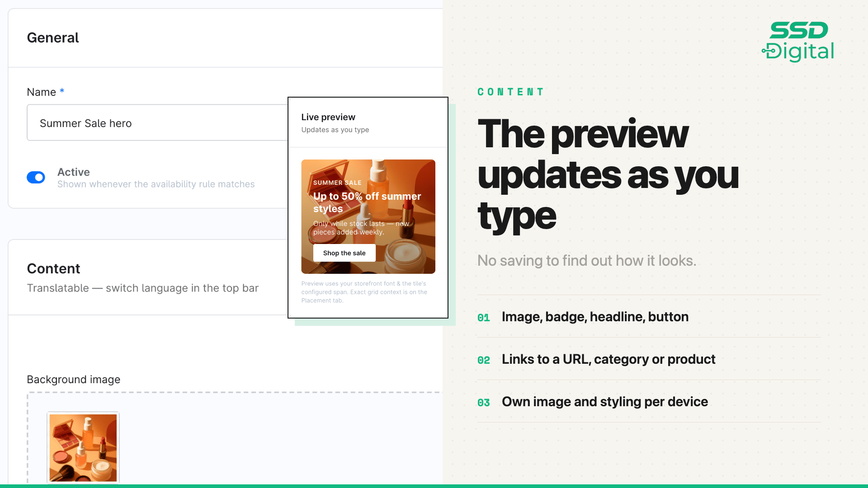Click "Updates as you type" subtitle
Viewport: 868px width, 488px height.
pos(335,130)
